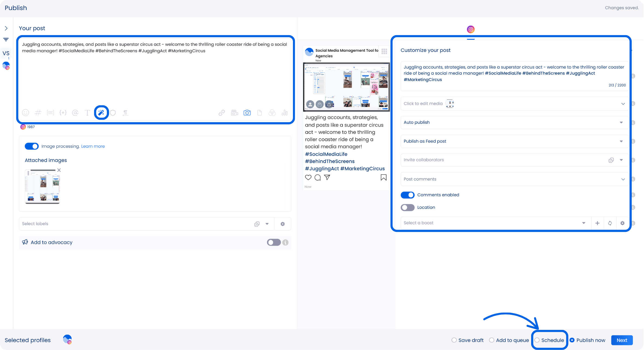Image resolution: width=644 pixels, height=350 pixels.
Task: Turn off the Image processing toggle
Action: pos(32,146)
